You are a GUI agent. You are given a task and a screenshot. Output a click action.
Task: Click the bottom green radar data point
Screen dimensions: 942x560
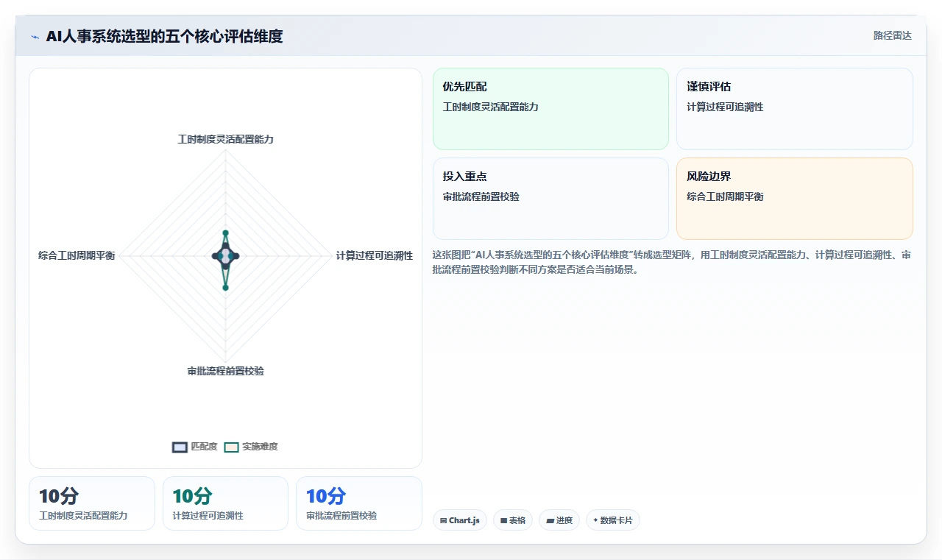point(225,287)
